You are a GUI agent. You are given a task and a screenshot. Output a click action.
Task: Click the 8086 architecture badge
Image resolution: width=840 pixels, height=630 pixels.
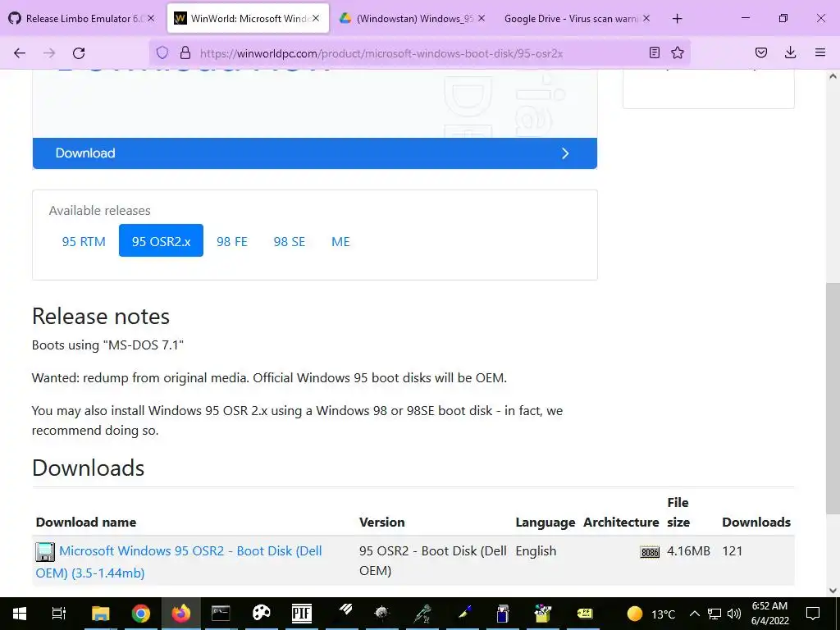point(650,552)
